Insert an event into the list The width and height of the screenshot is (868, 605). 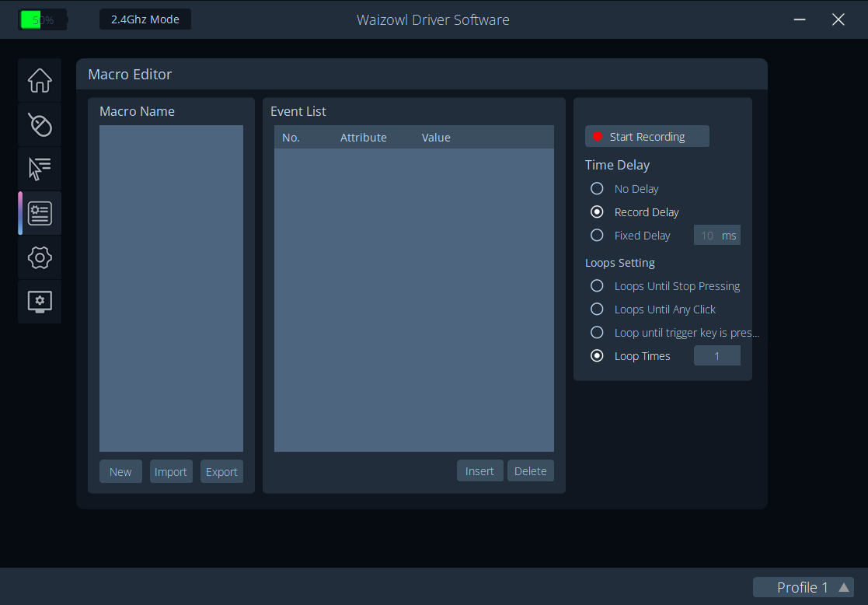pos(480,471)
